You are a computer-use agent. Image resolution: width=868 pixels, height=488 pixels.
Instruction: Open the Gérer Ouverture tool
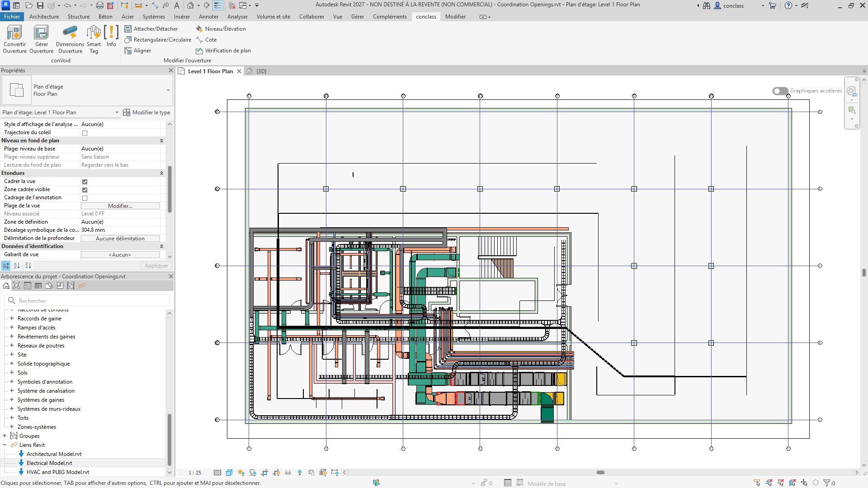[41, 39]
